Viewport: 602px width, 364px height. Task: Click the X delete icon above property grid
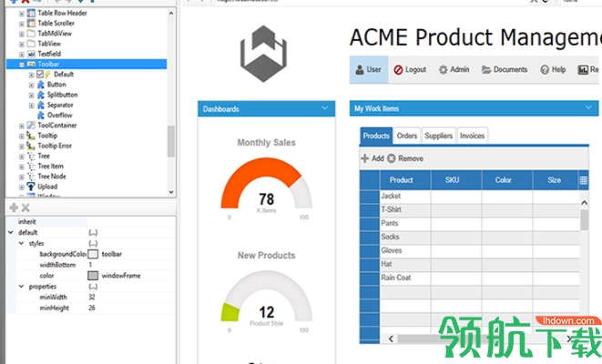point(26,207)
